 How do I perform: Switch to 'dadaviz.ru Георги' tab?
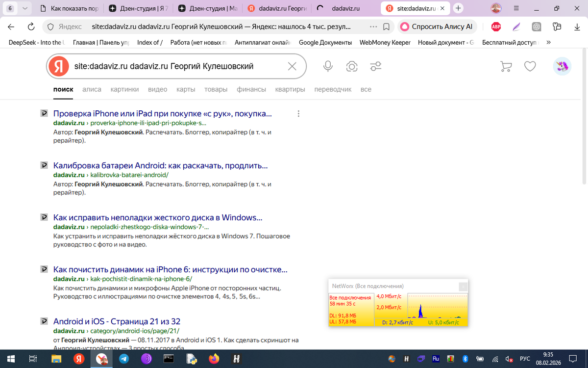click(277, 8)
